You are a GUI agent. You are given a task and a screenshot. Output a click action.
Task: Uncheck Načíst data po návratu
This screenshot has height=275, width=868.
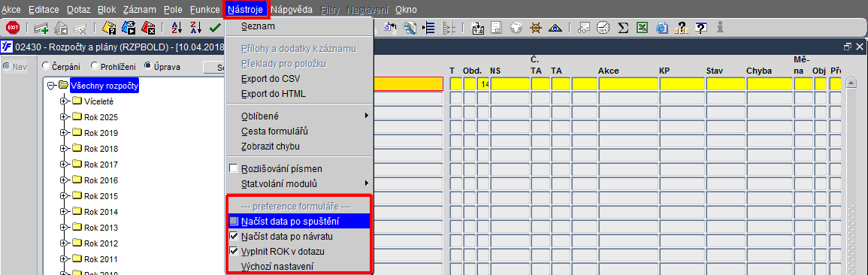[x=234, y=236]
